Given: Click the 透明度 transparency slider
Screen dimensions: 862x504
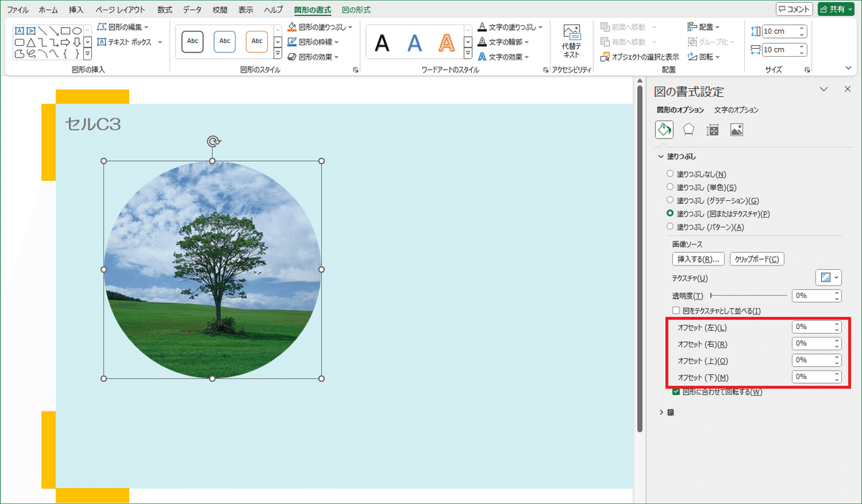Looking at the screenshot, I should [749, 295].
